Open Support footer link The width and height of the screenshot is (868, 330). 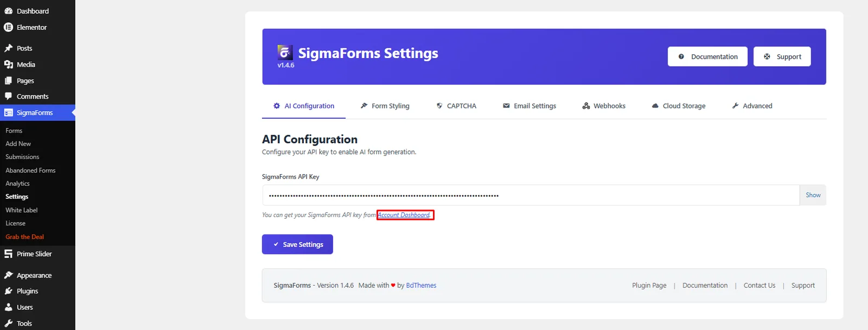803,285
